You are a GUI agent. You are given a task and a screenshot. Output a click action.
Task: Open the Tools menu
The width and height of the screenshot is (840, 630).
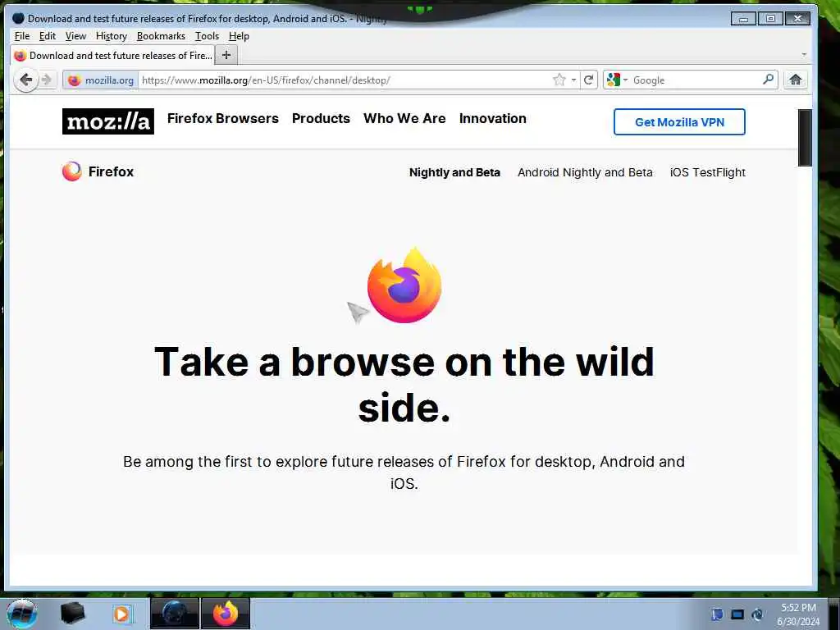tap(207, 36)
